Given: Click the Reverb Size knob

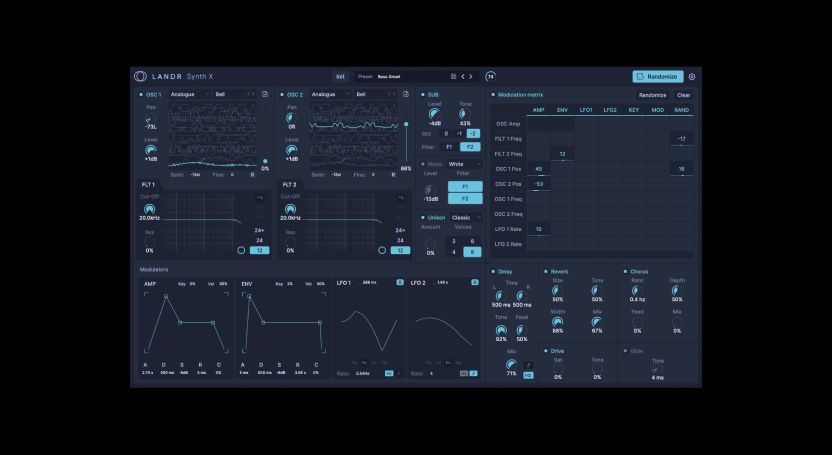Looking at the screenshot, I should click(x=556, y=291).
